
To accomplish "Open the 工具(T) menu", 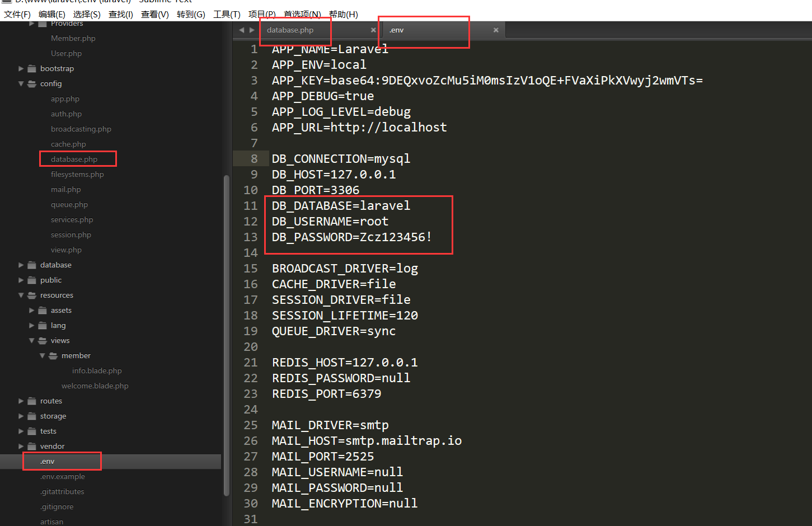I will coord(227,15).
